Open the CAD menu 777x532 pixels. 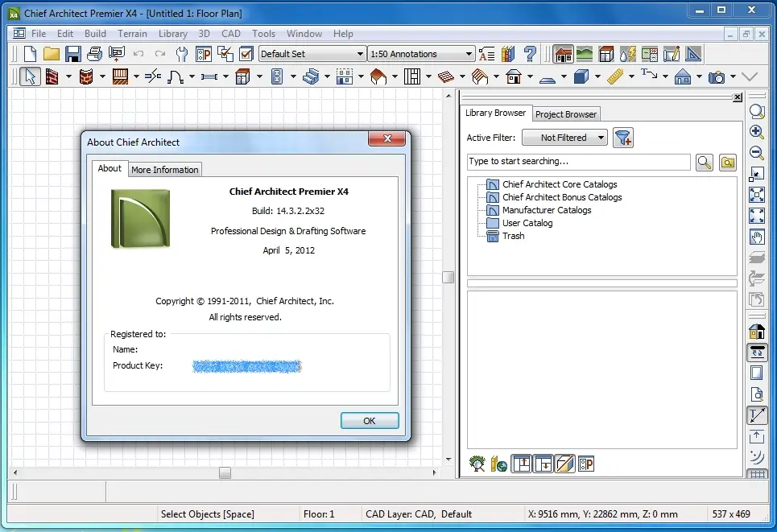pyautogui.click(x=231, y=34)
